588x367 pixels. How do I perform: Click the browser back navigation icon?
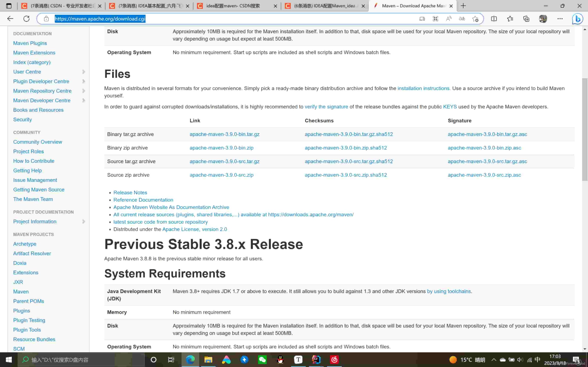click(10, 19)
